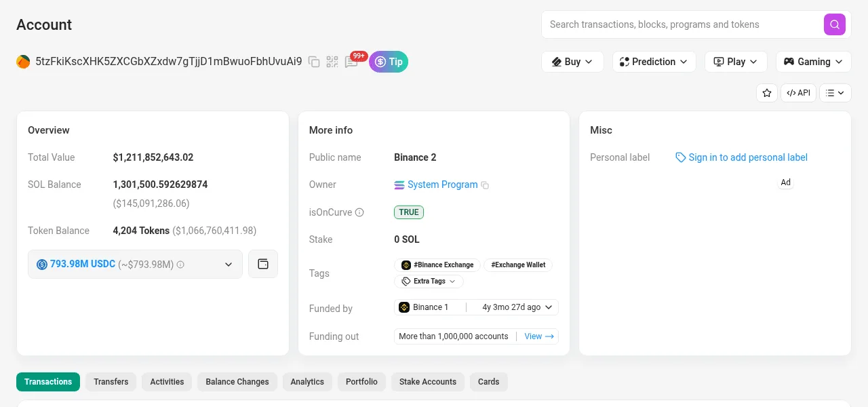
Task: View the funding out accounts
Action: (x=539, y=336)
